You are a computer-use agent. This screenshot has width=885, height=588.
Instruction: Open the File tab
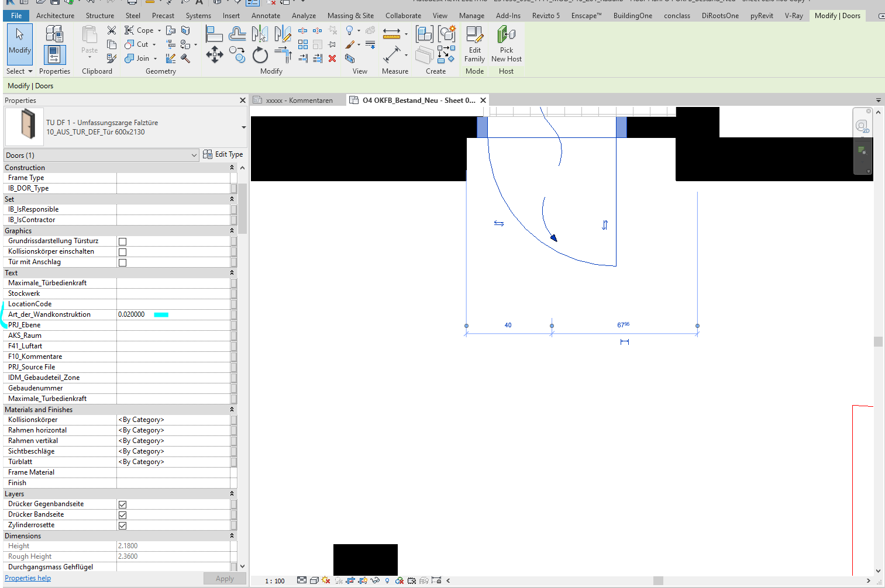click(16, 16)
